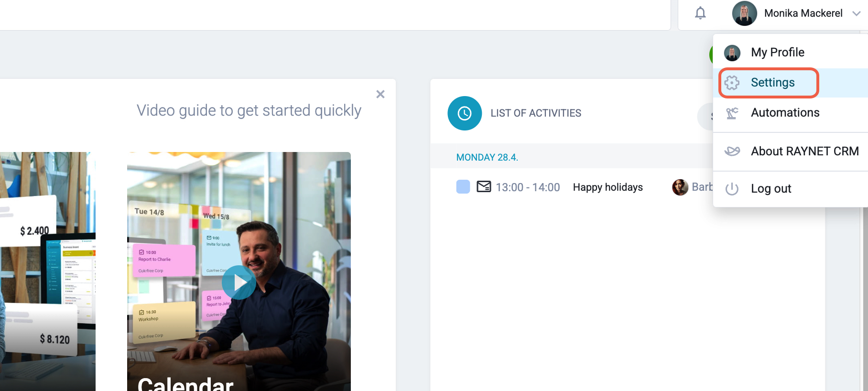This screenshot has height=391, width=868.
Task: Click Monika Mackerel's avatar in the header
Action: (744, 13)
